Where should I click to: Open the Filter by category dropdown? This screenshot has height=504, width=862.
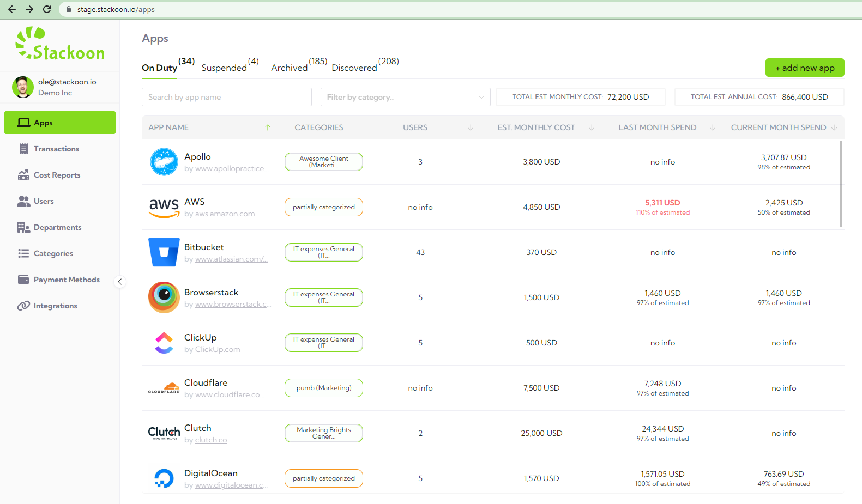tap(406, 97)
